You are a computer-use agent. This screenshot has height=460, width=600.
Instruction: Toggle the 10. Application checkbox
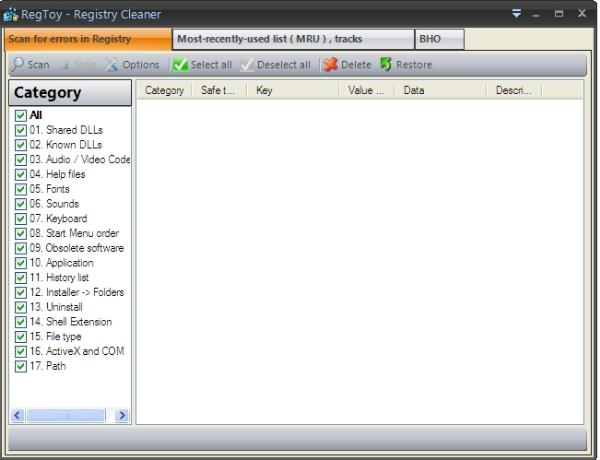coord(21,263)
